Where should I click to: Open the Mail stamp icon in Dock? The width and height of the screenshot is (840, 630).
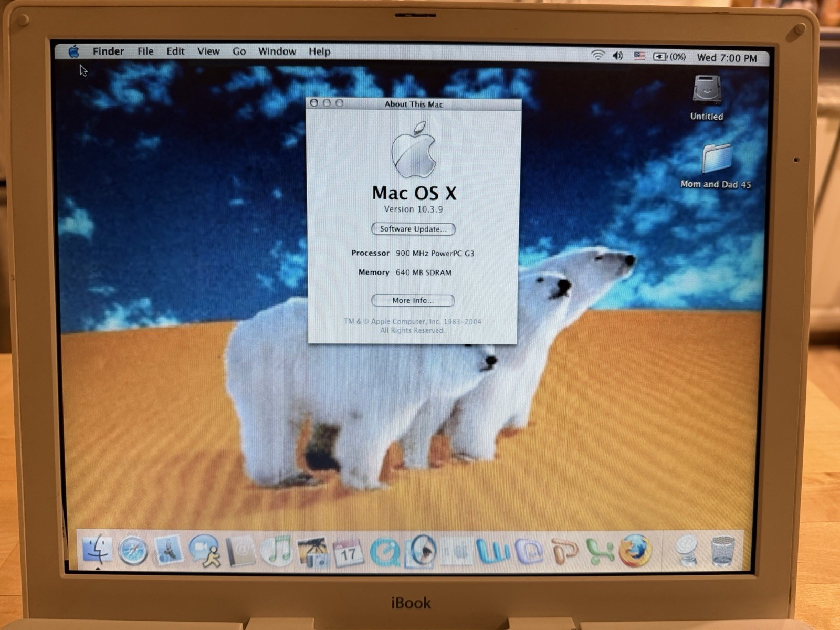(167, 551)
